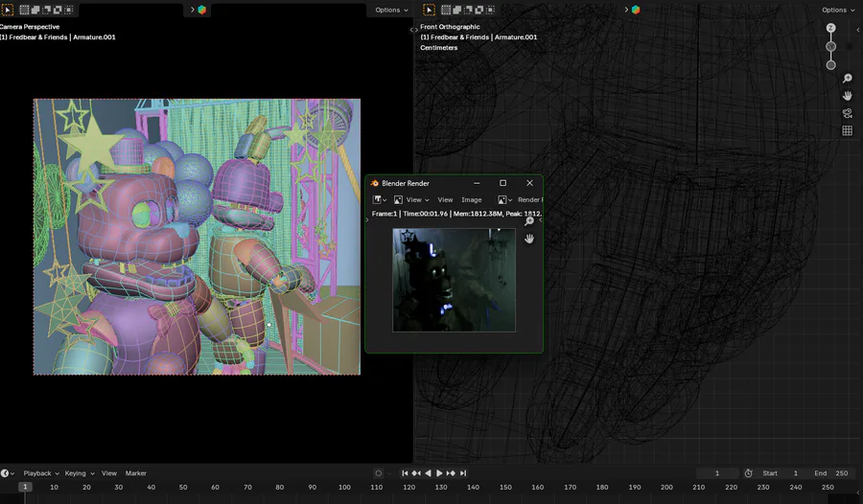Click the Render Result name field
Screen dimensions: 863x504
pos(529,199)
